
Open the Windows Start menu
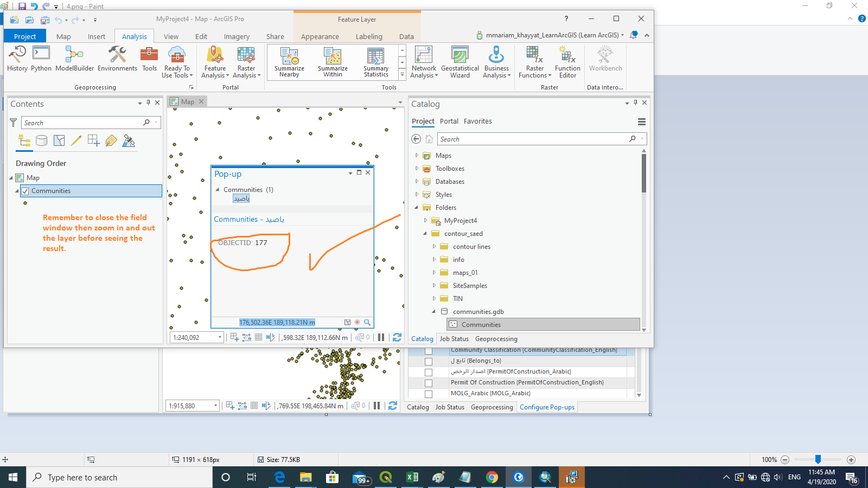(x=13, y=477)
